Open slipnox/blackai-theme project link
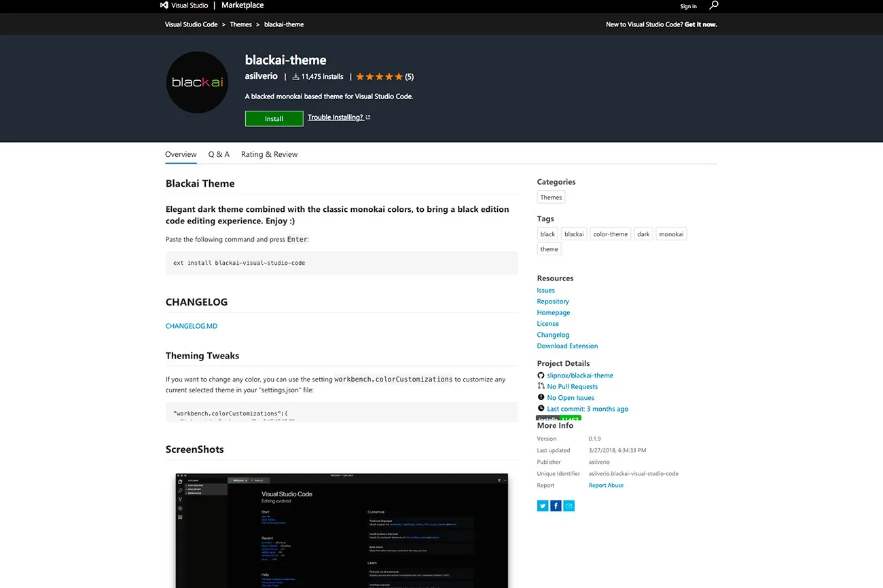Screen dimensions: 883x588 click(580, 375)
